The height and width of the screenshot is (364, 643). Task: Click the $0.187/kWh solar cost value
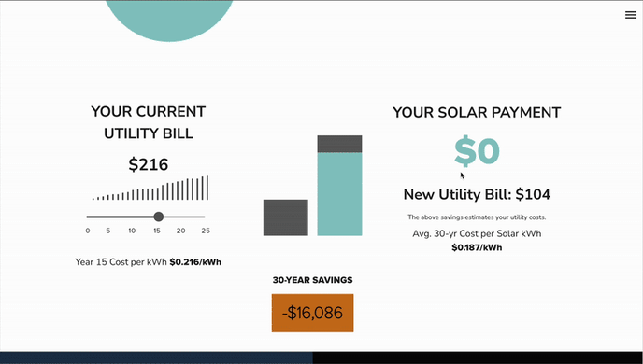point(477,247)
